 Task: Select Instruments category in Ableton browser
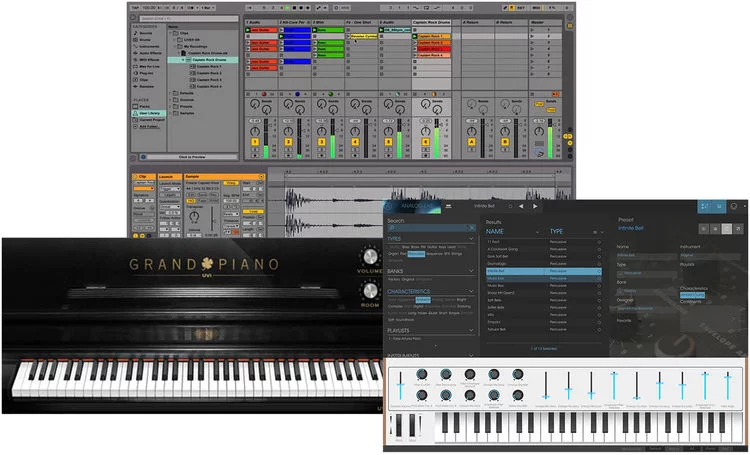[147, 46]
